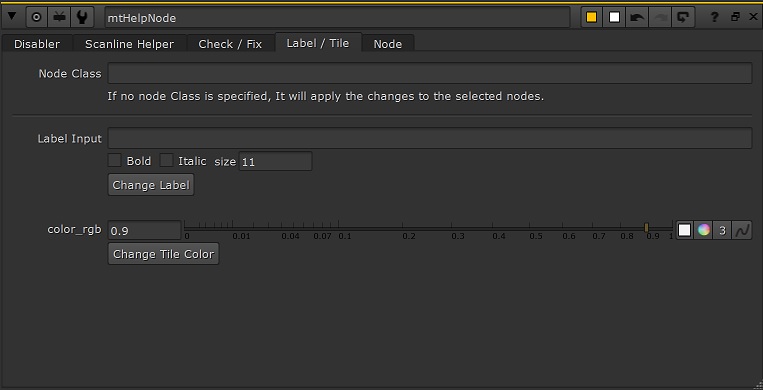Open the color wheel picker
The width and height of the screenshot is (763, 390).
703,230
